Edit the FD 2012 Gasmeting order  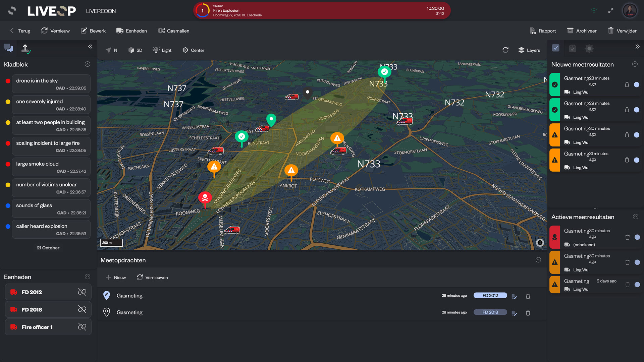[x=514, y=296]
